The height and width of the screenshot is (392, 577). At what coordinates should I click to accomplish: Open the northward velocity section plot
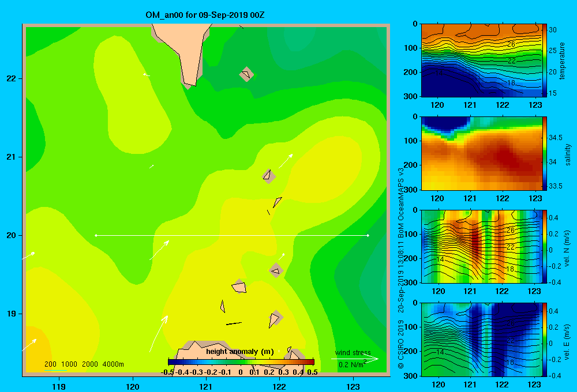pyautogui.click(x=481, y=246)
